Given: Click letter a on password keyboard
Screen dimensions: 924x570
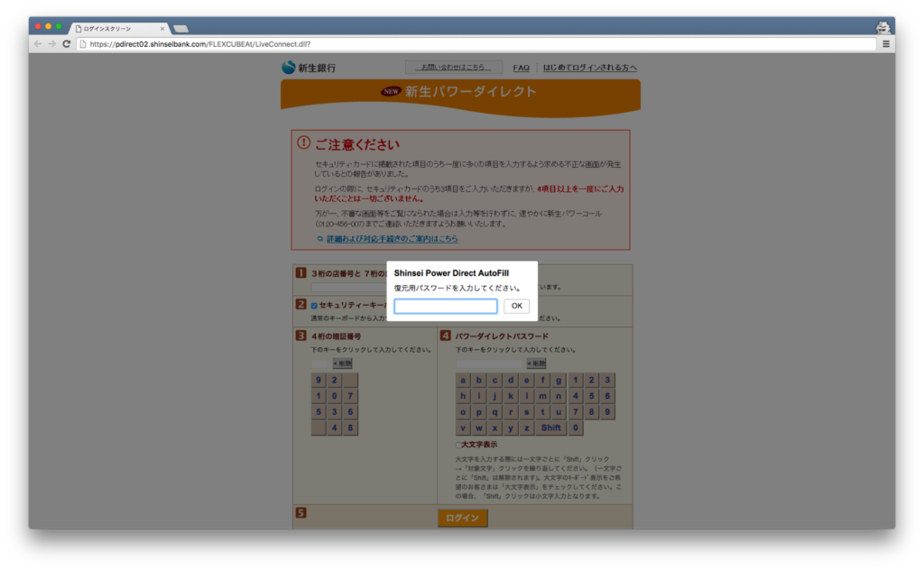Looking at the screenshot, I should 463,380.
